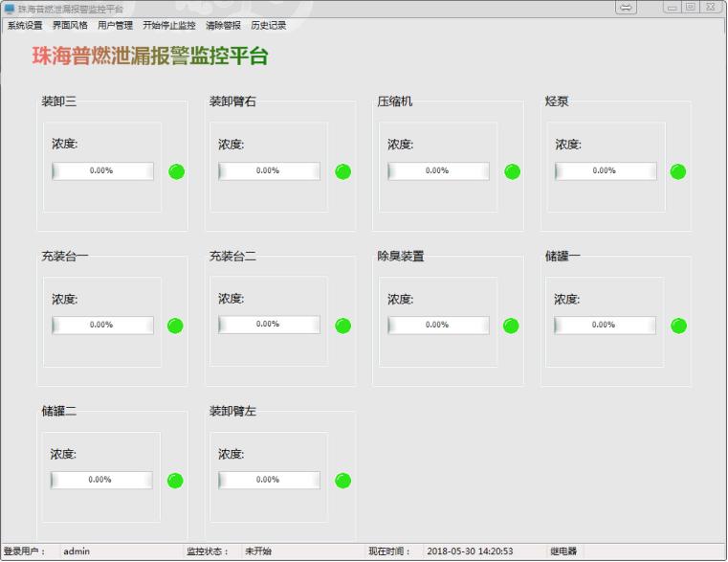Image resolution: width=728 pixels, height=562 pixels.
Task: Click the 装卸臂左 group title
Action: point(232,411)
